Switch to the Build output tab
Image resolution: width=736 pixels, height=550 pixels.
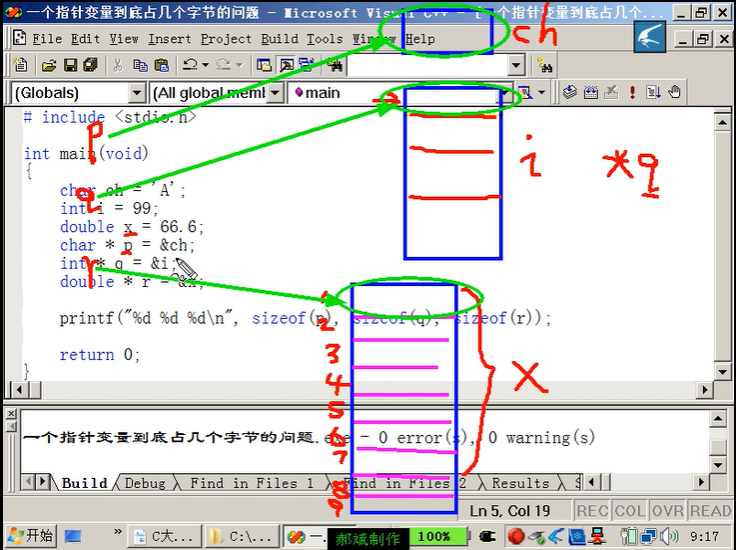pos(84,483)
